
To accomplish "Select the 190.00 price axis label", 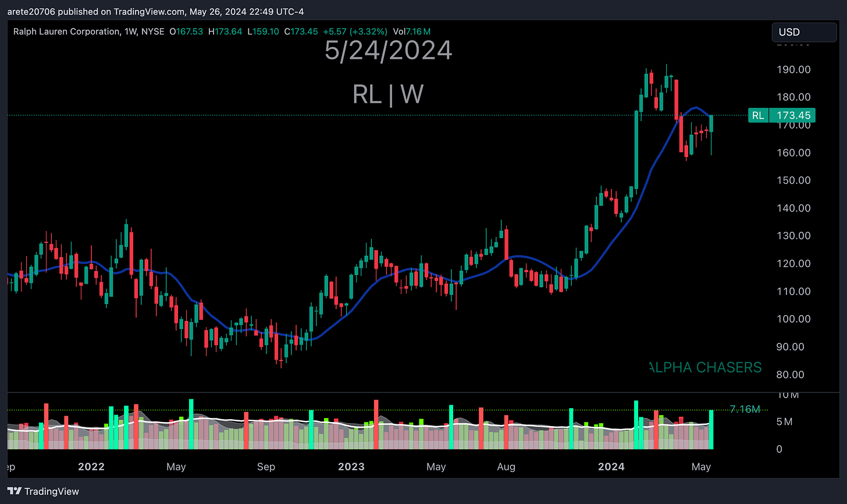I will coord(795,69).
